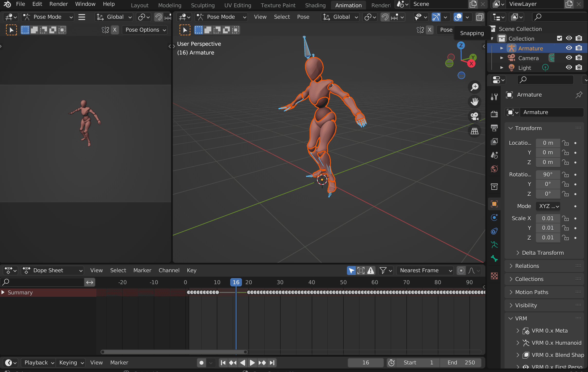Click the viewport X axis gizmo
The width and height of the screenshot is (588, 372).
(x=471, y=64)
